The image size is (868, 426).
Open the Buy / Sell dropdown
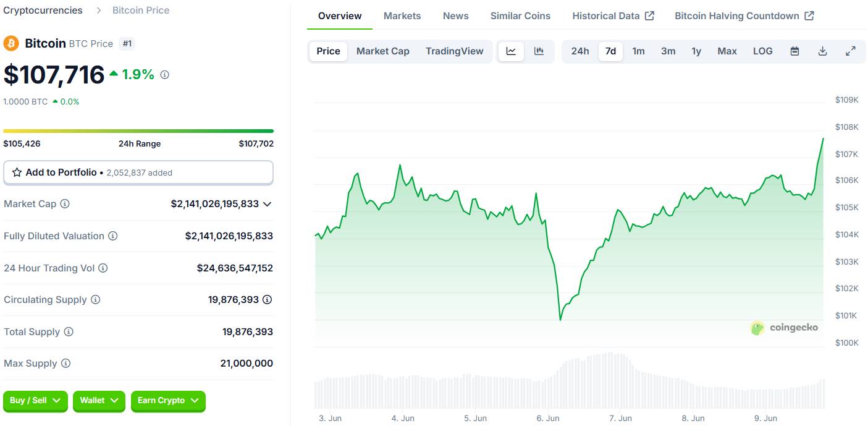pos(35,401)
